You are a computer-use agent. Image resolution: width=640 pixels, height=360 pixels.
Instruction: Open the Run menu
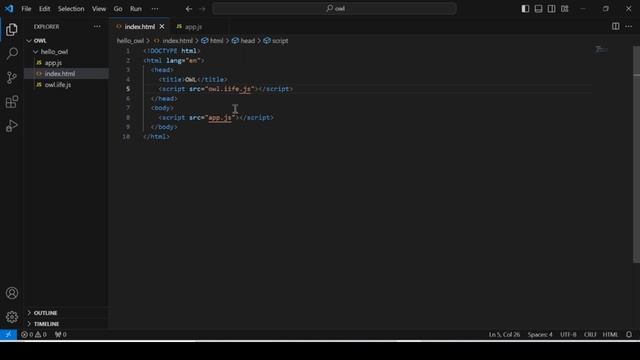pyautogui.click(x=136, y=9)
